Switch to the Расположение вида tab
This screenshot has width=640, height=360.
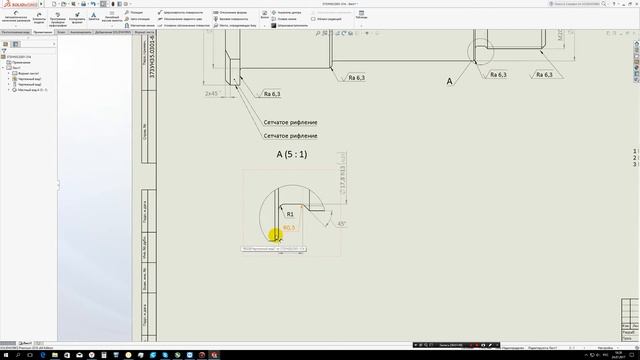(16, 32)
